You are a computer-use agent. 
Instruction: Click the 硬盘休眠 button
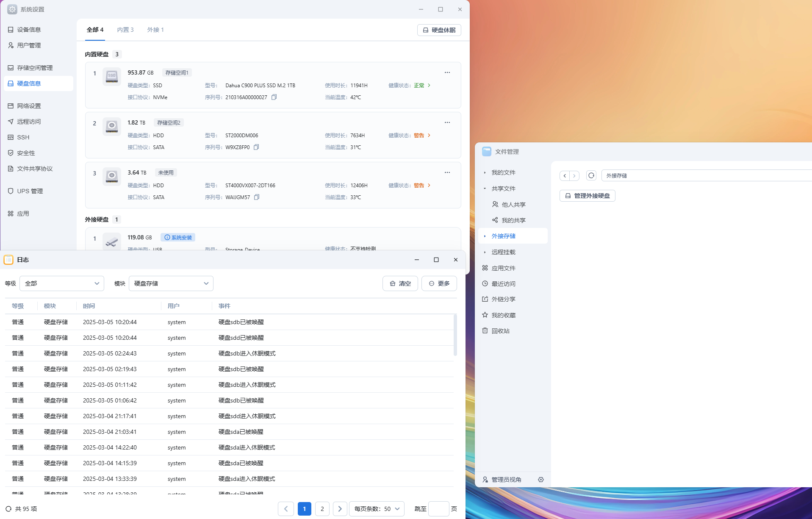click(439, 30)
